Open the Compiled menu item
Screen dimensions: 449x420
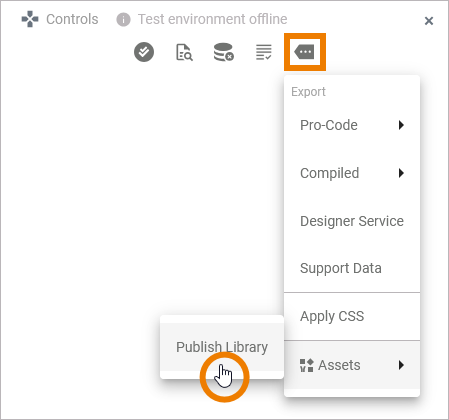click(x=352, y=173)
